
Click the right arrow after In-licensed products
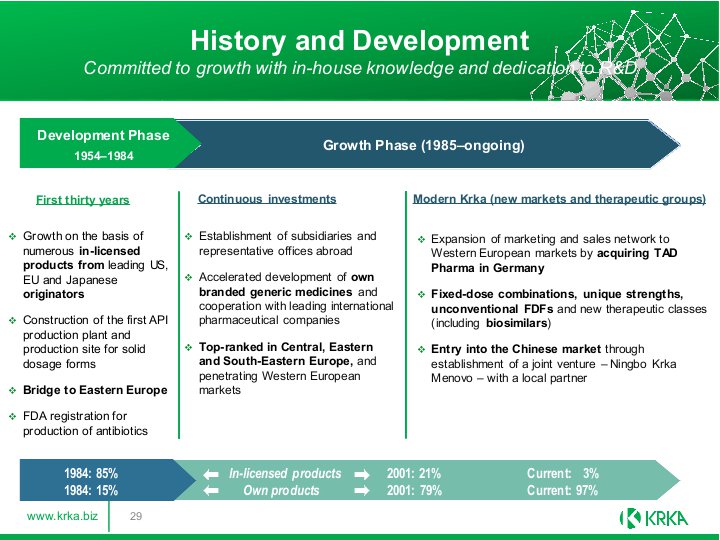[x=362, y=474]
